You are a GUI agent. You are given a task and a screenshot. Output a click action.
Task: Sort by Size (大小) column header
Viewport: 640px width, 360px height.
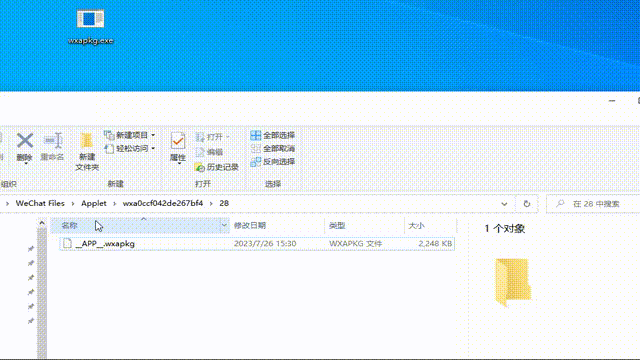pyautogui.click(x=416, y=225)
